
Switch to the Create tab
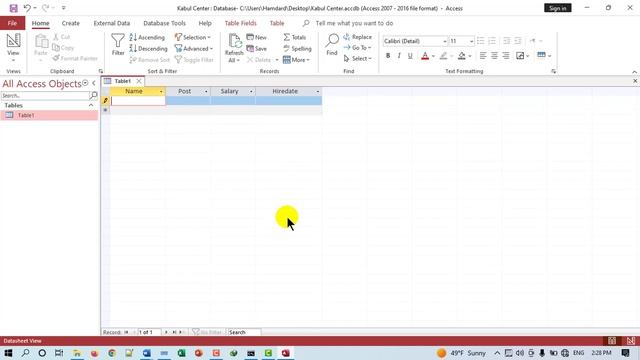pos(71,23)
